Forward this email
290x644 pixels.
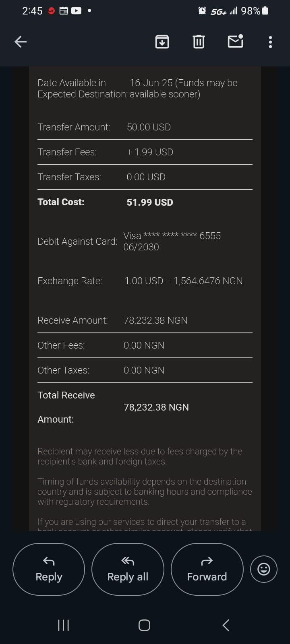207,569
